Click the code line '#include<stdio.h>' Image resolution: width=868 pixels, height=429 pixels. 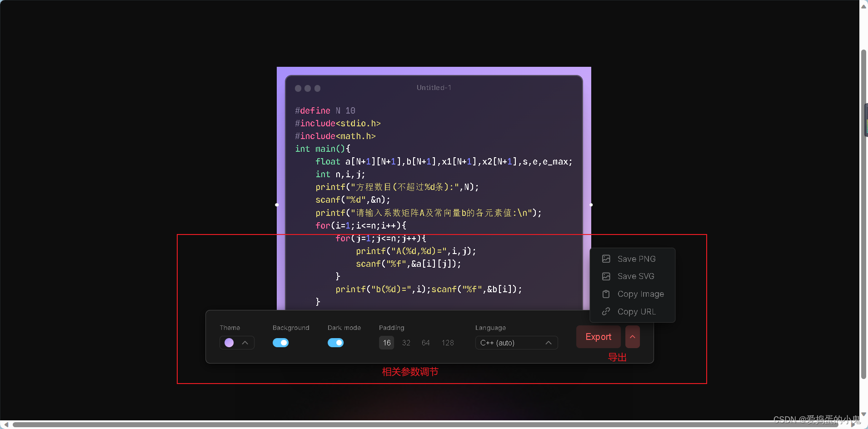[x=338, y=123]
